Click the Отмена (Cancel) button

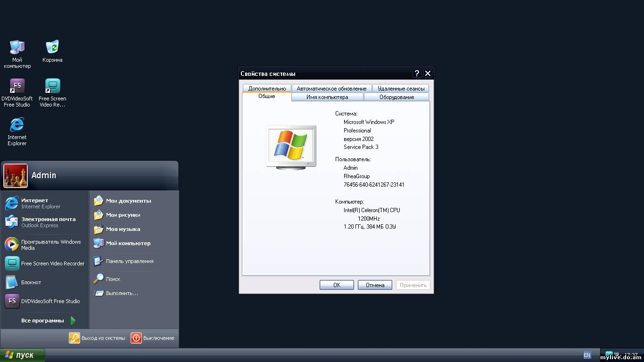coord(375,285)
